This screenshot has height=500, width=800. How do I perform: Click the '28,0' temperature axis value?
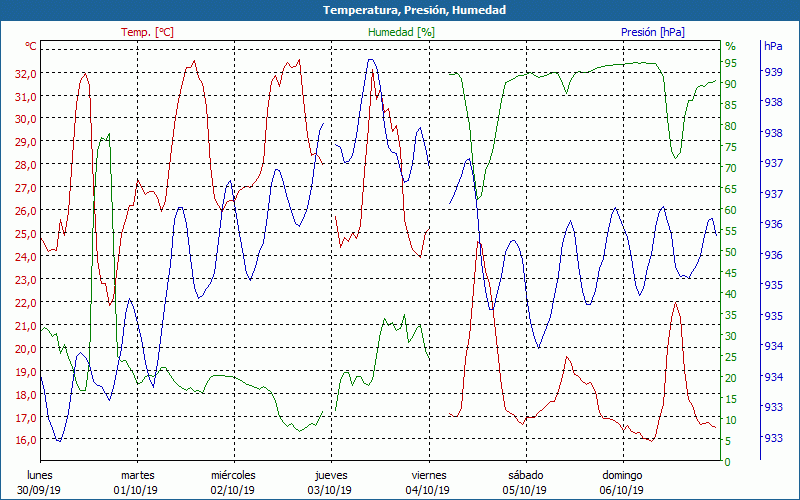[26, 165]
